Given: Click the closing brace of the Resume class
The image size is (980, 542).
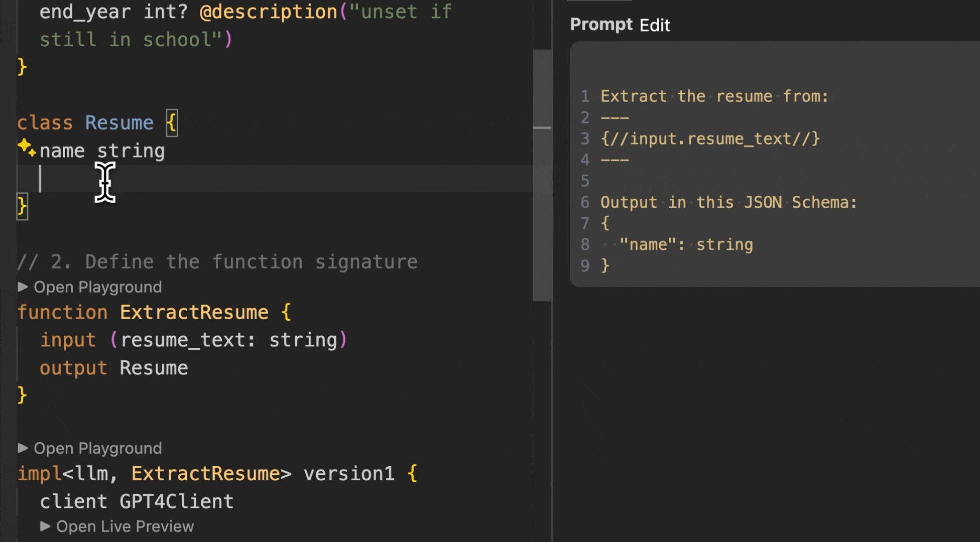Looking at the screenshot, I should tap(22, 206).
